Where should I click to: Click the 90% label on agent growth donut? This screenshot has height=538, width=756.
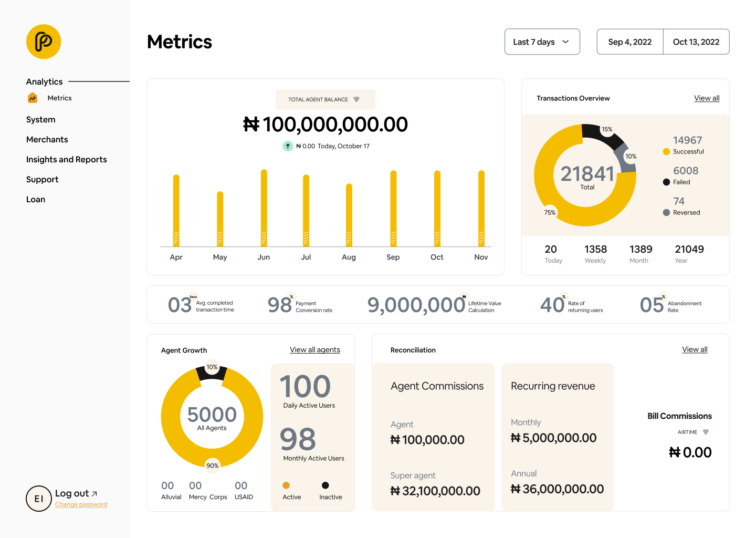coord(212,465)
